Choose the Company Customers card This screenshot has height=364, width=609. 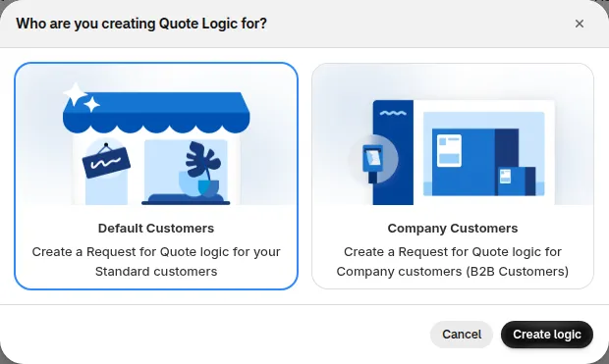click(x=453, y=176)
